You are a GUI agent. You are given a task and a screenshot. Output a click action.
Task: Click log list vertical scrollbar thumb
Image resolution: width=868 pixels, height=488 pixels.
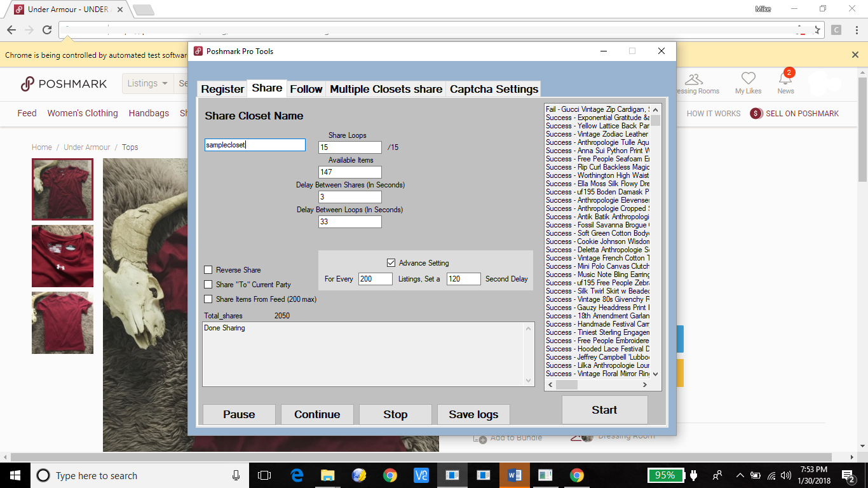pyautogui.click(x=656, y=120)
